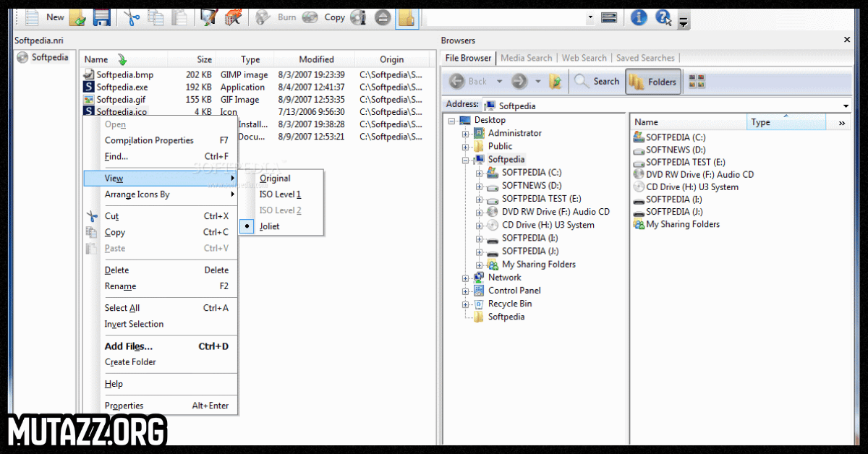Click the Up One Level folder icon
The image size is (868, 454).
tap(555, 82)
